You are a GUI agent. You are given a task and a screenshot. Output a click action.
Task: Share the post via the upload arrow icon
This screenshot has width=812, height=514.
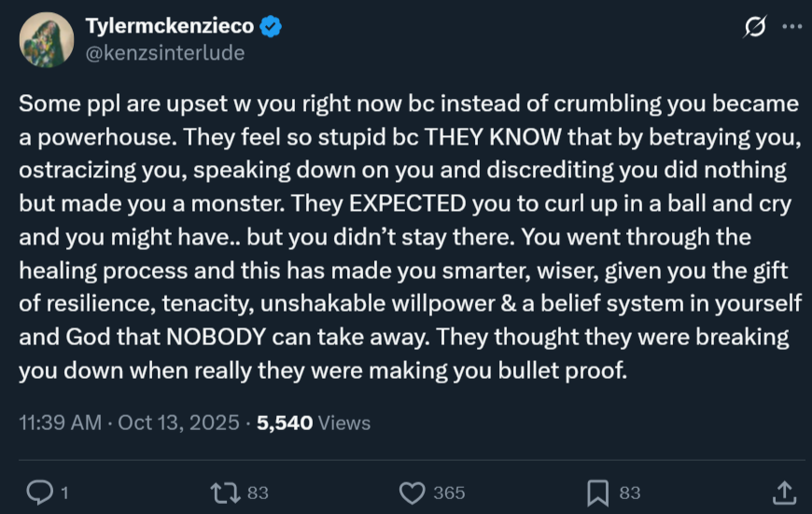coord(785,492)
